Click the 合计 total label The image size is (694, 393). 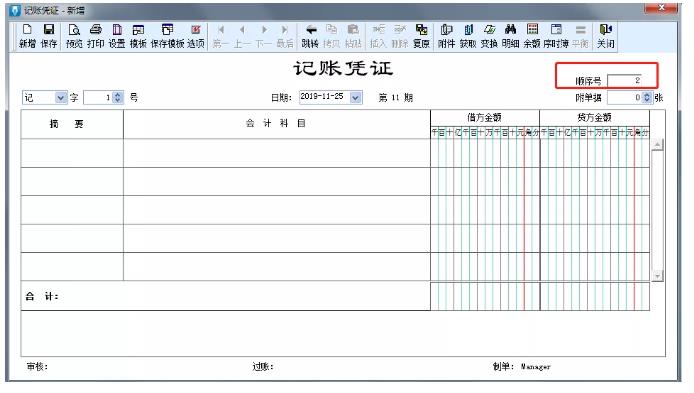pyautogui.click(x=42, y=297)
